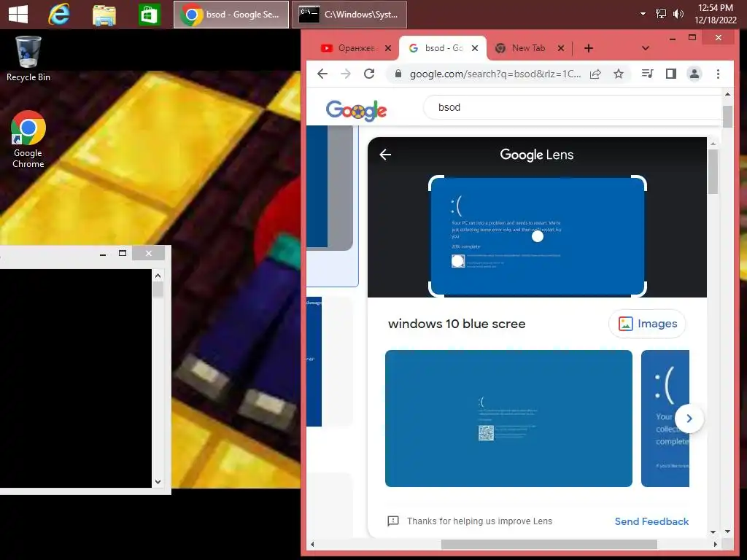Open the second partially visible blue screen thumbnail
The height and width of the screenshot is (560, 747).
point(665,419)
